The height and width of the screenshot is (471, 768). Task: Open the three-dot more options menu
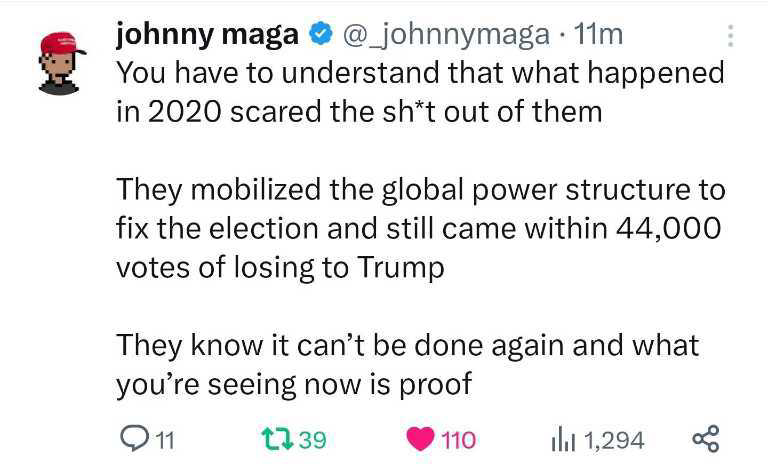click(x=730, y=37)
